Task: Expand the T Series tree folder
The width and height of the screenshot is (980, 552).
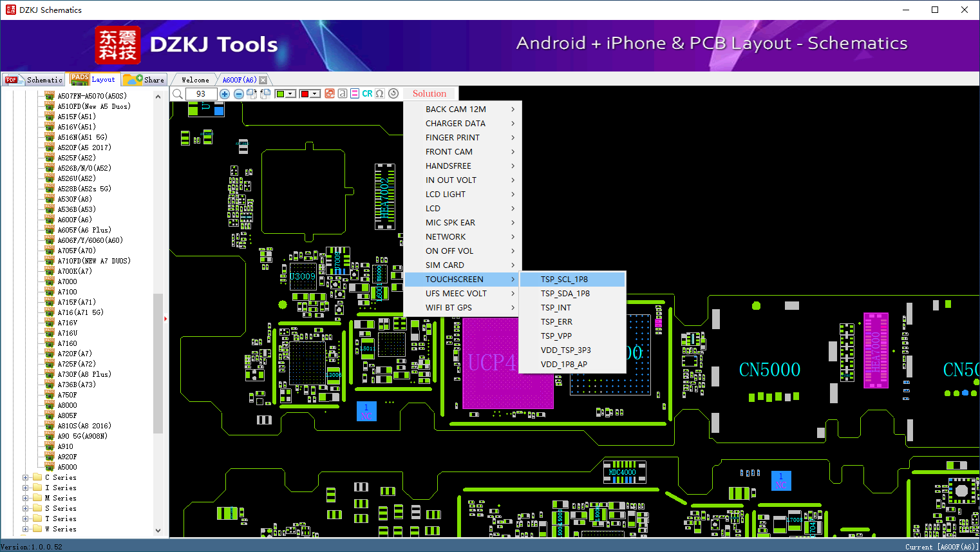Action: click(x=25, y=519)
